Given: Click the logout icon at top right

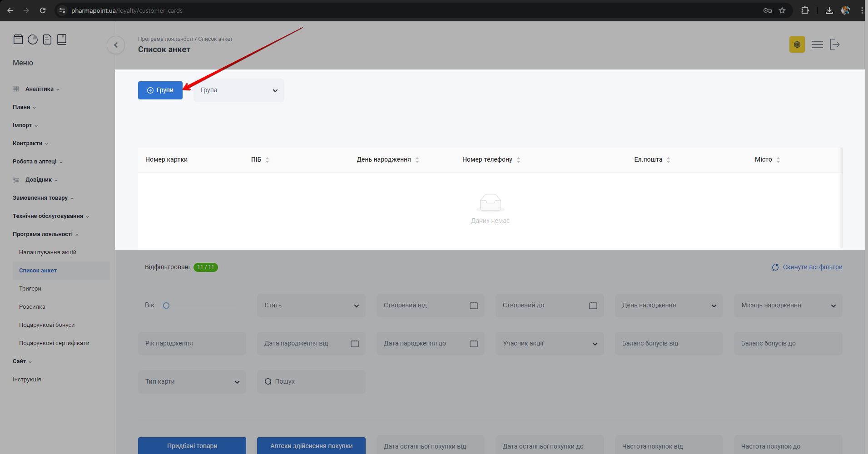Looking at the screenshot, I should point(835,44).
